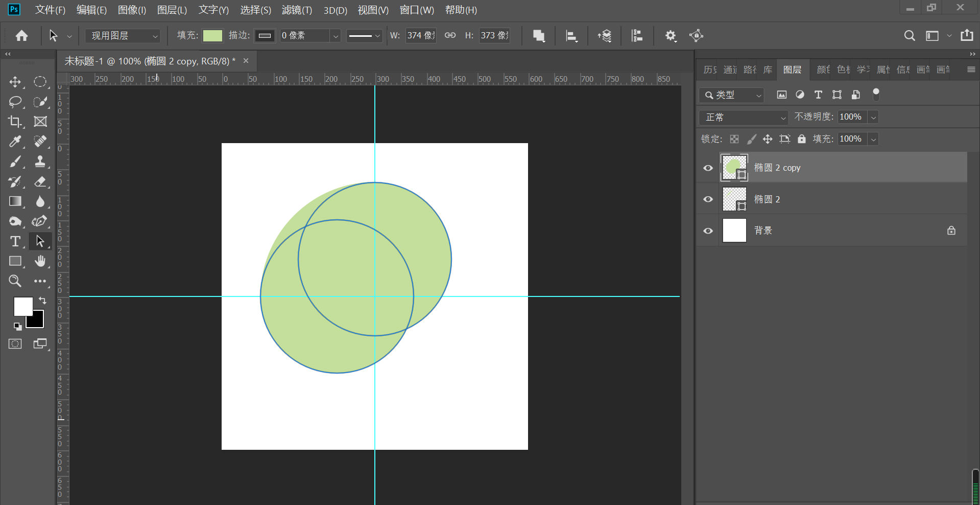
Task: Open the Layers panel menu
Action: [x=971, y=70]
